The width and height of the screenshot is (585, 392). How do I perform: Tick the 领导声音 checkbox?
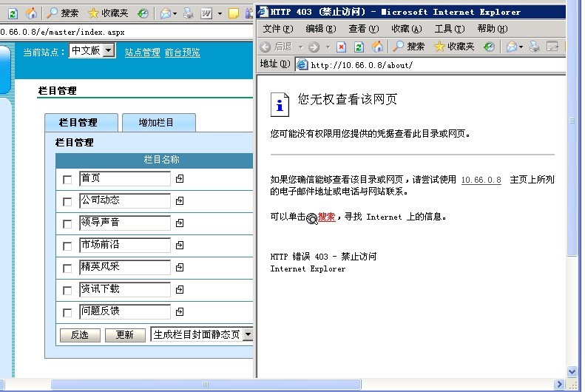click(x=68, y=224)
